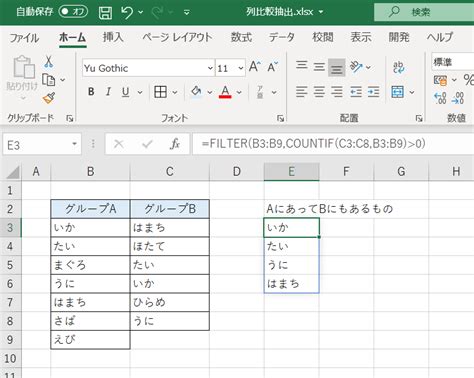The height and width of the screenshot is (378, 474).
Task: Open the 開発 tab
Action: [399, 37]
